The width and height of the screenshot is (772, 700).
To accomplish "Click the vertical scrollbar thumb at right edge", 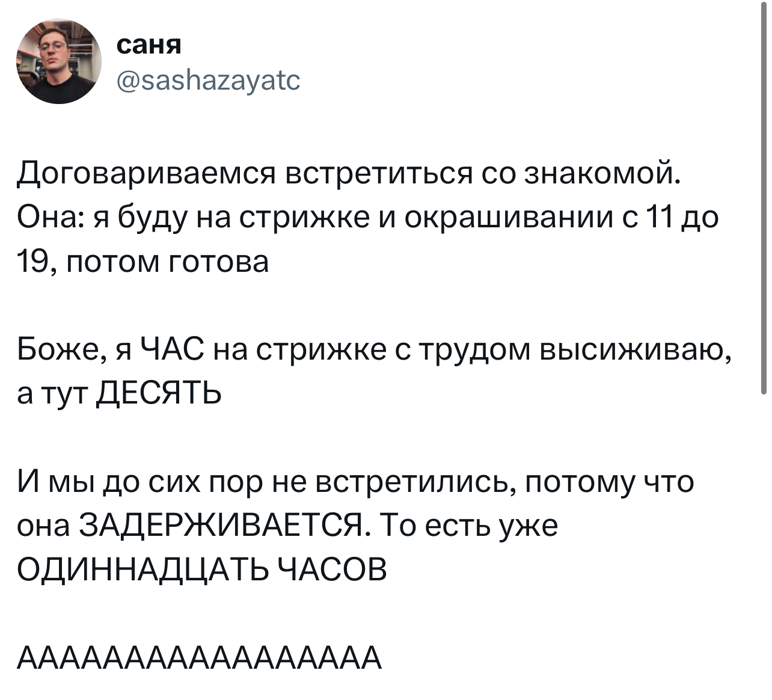I will 764,198.
